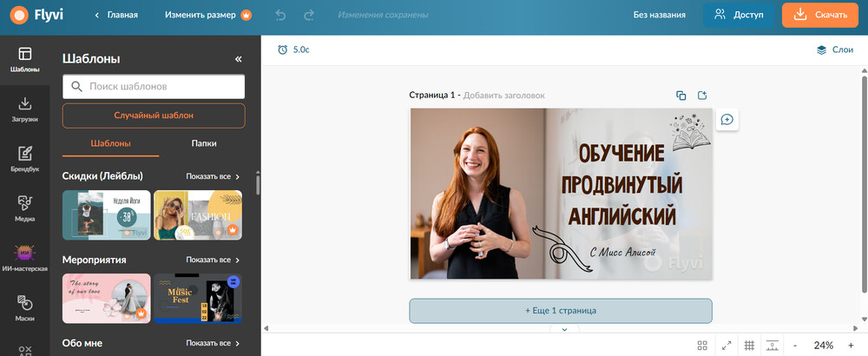Add a comment with speech bubble icon

point(727,120)
